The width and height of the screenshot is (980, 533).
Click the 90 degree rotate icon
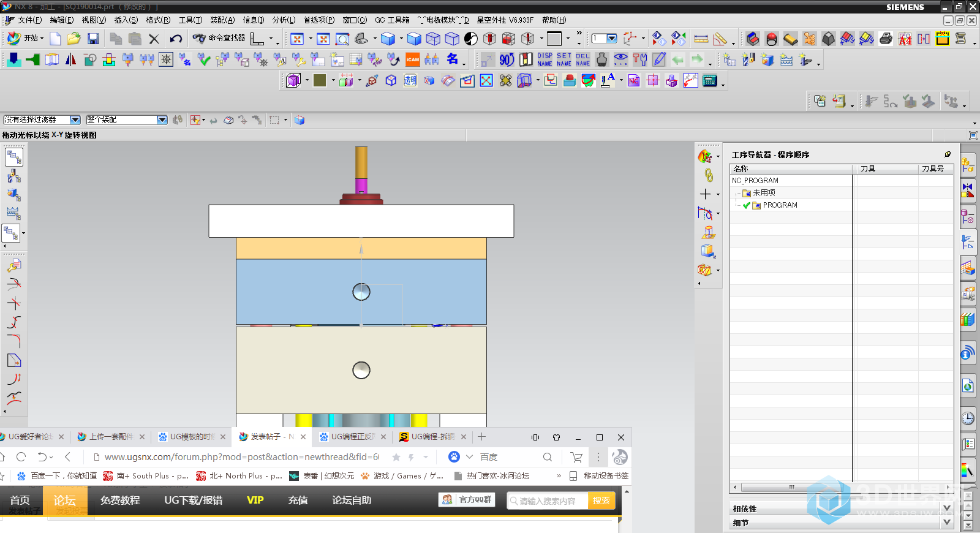pos(507,59)
